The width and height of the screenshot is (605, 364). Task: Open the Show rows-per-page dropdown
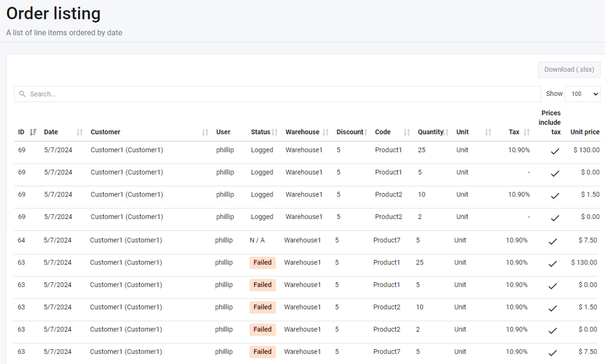[582, 94]
